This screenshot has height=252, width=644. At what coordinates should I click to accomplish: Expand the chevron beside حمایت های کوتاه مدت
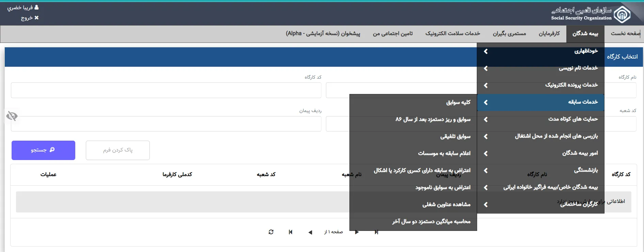(486, 120)
